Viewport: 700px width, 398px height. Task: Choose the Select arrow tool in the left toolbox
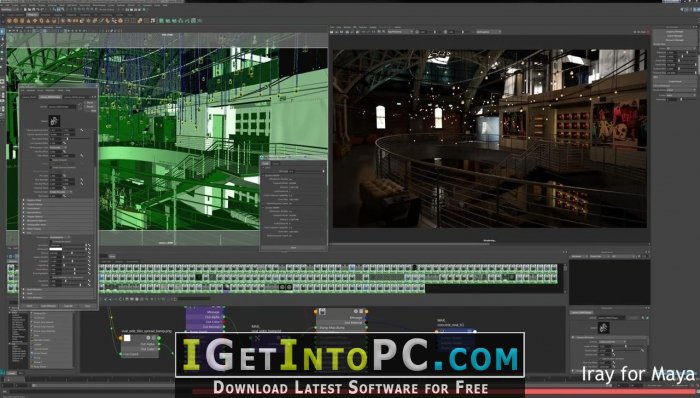coord(2,31)
